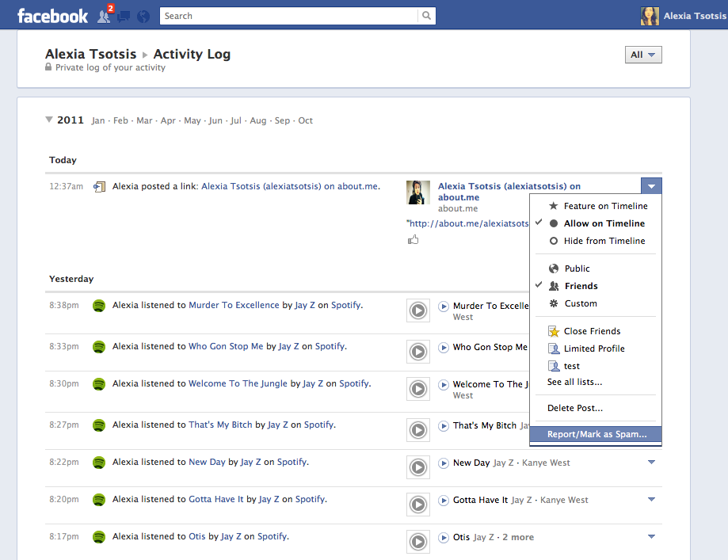
Task: Click Spotify icon for Who Gon Stop Me
Action: [x=99, y=347]
